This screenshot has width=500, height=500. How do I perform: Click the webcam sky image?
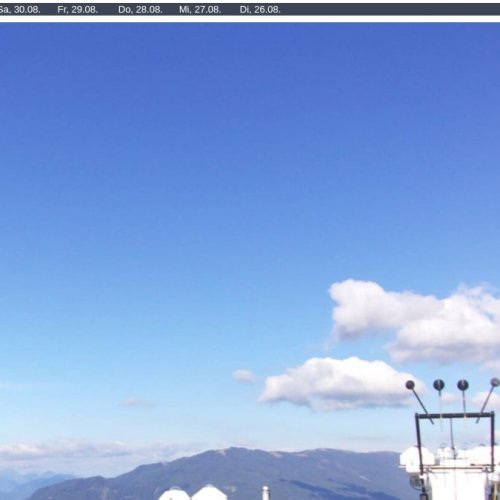point(250,261)
